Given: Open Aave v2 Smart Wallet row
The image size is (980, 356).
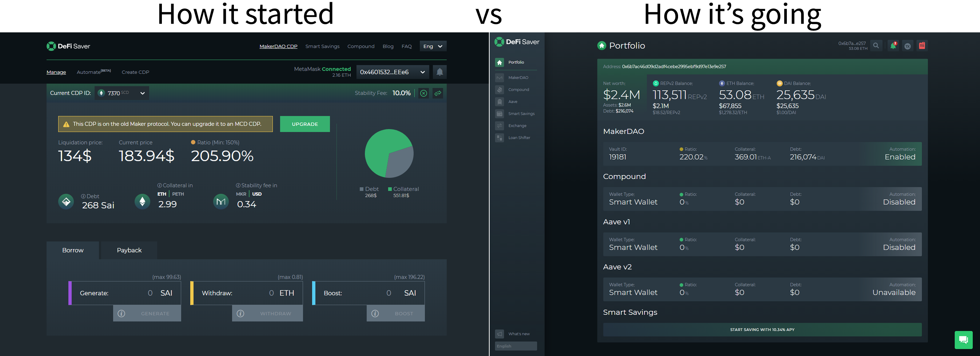Looking at the screenshot, I should tap(762, 289).
